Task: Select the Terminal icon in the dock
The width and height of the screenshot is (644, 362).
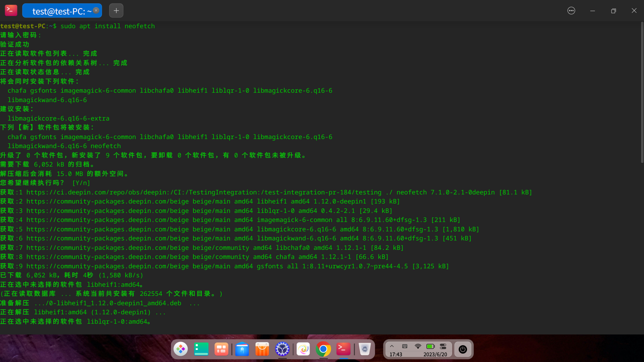Action: (x=343, y=349)
